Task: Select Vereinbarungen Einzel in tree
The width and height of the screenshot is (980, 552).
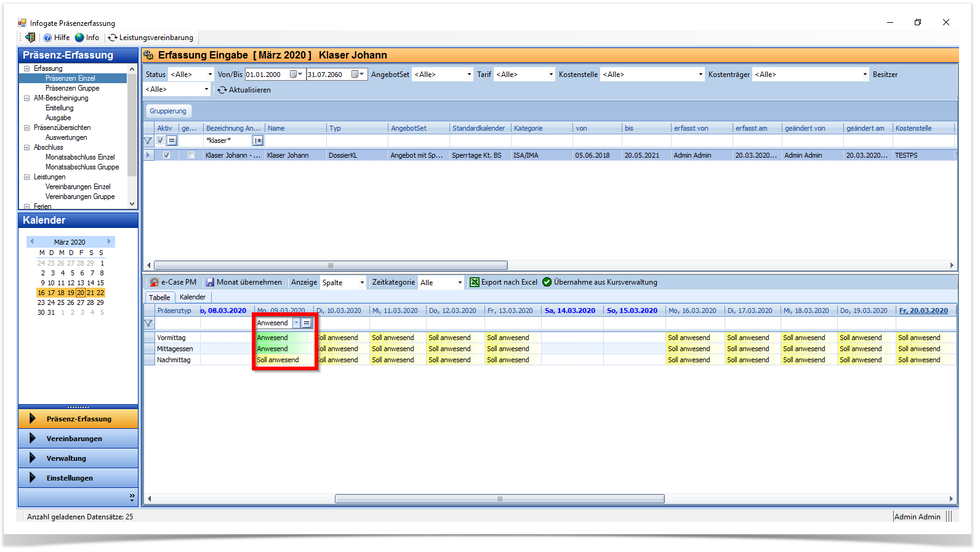Action: pos(78,187)
